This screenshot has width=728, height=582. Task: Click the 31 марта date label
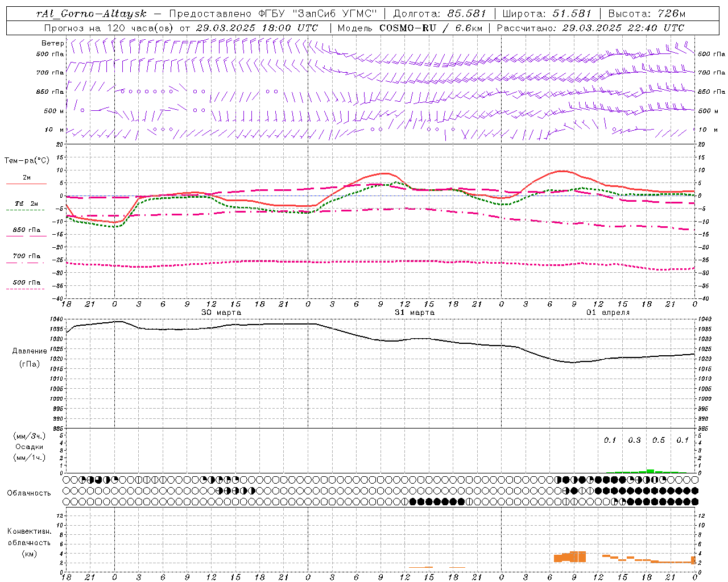[415, 313]
